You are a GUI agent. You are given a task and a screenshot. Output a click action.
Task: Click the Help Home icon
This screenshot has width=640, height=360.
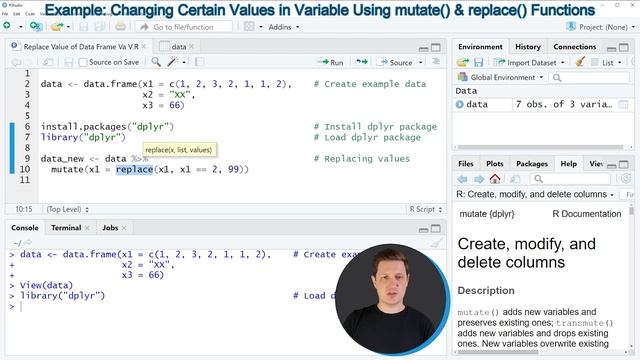[495, 178]
